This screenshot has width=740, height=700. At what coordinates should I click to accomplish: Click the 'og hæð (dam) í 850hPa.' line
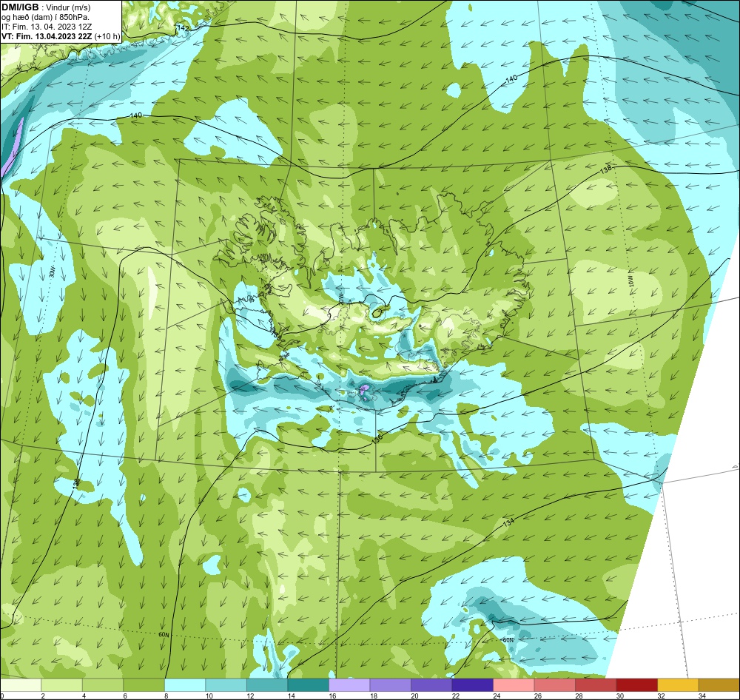coord(45,17)
